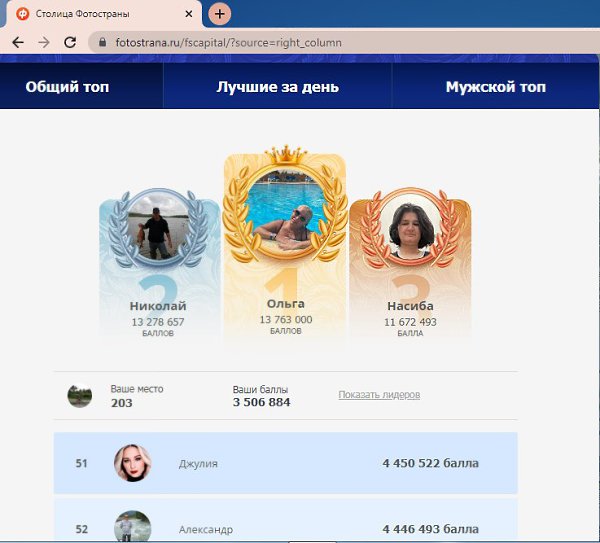Click the name Ольга under the crown
The height and width of the screenshot is (543, 600).
pos(286,303)
